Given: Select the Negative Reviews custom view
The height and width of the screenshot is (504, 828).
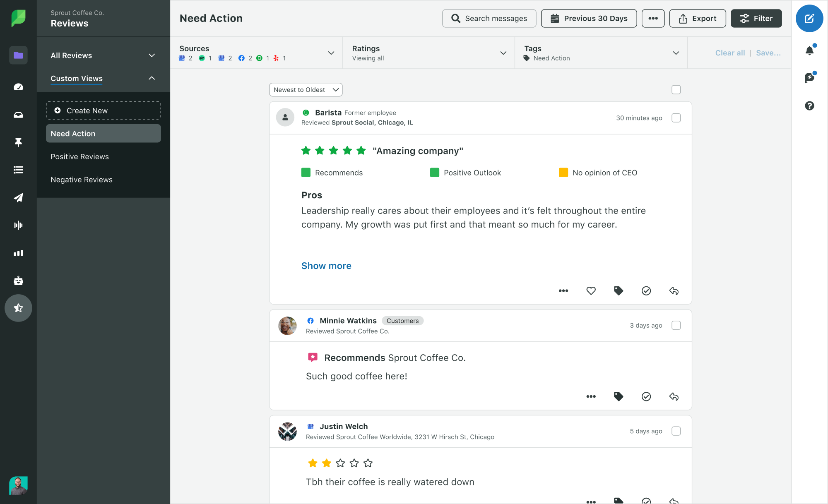Looking at the screenshot, I should tap(81, 179).
